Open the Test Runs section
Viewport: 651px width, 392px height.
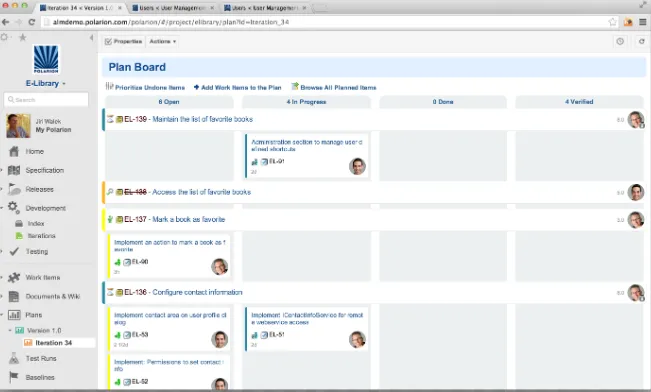click(x=41, y=358)
